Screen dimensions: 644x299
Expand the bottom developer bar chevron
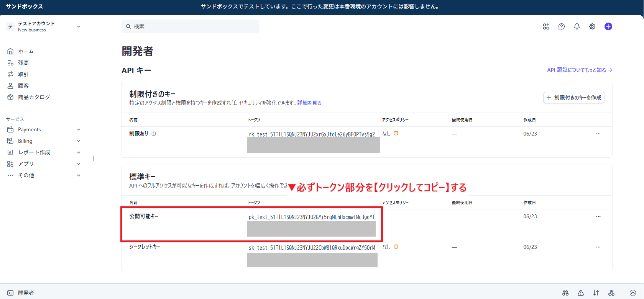[633, 293]
